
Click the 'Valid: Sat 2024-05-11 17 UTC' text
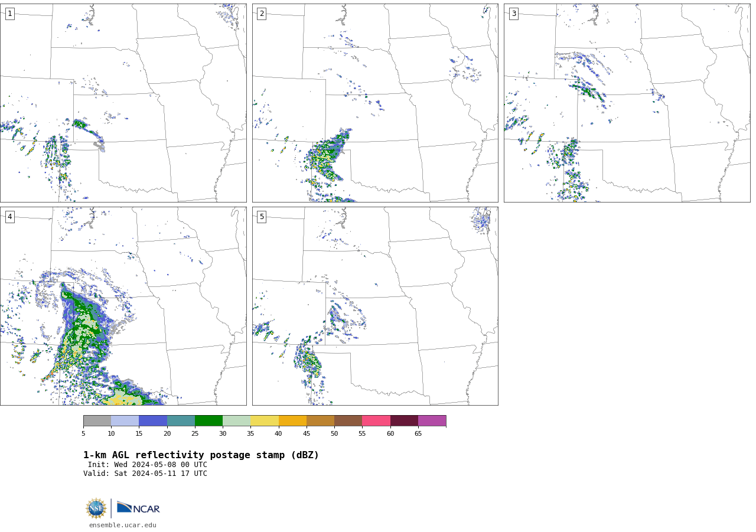coord(145,474)
